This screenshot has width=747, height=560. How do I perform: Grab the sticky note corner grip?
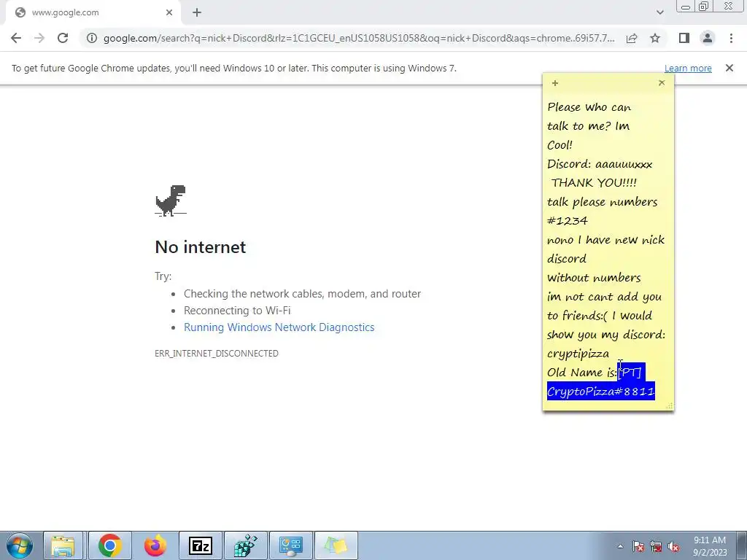pyautogui.click(x=670, y=405)
